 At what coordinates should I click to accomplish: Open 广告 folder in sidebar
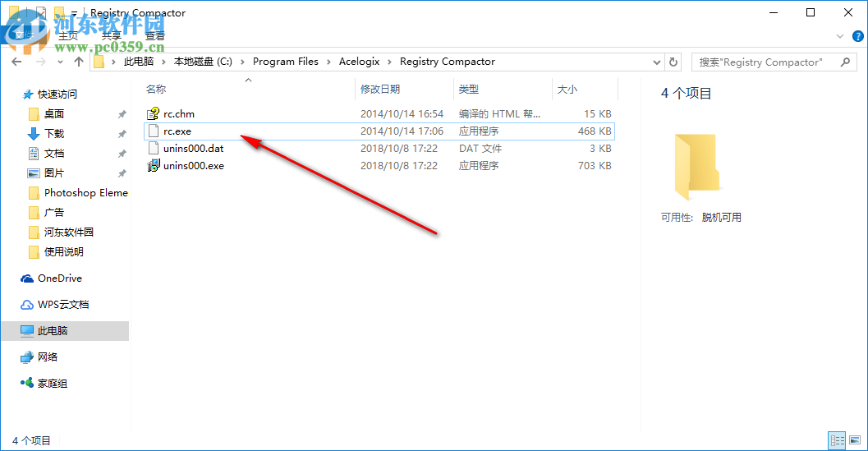46,212
